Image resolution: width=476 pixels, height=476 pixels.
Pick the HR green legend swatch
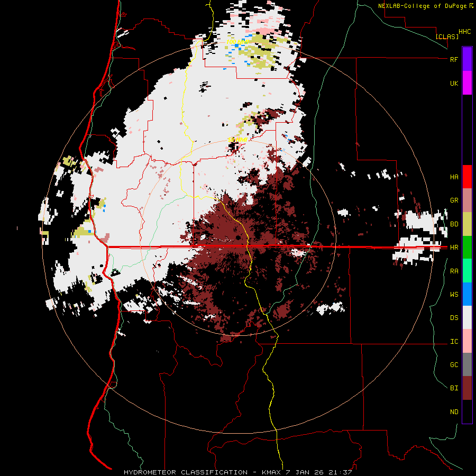pos(467,248)
